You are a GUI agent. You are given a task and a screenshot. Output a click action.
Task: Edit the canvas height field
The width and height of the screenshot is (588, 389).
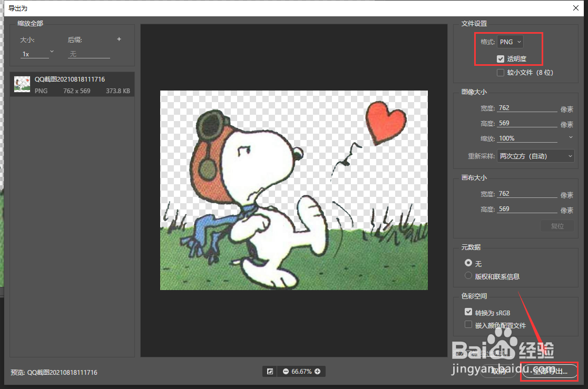(527, 209)
